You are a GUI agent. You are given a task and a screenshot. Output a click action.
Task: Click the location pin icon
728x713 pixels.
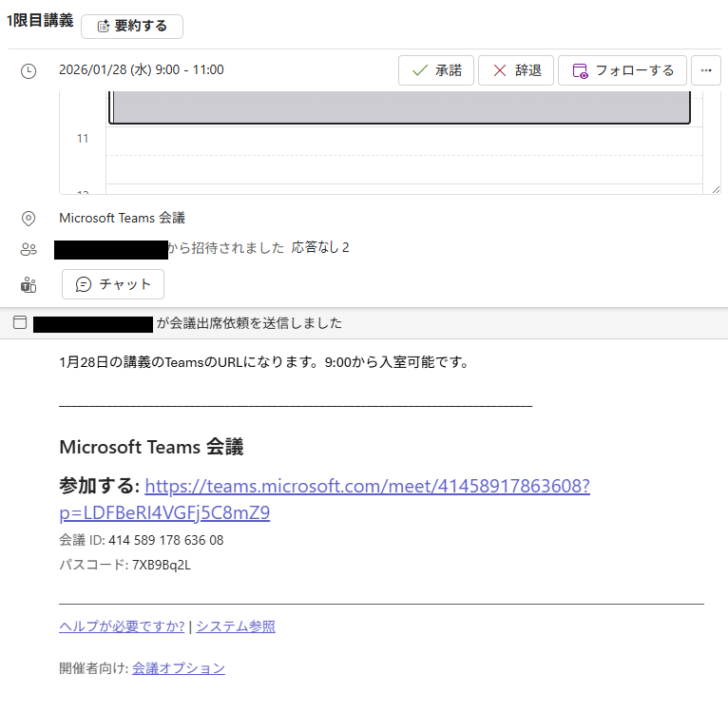(29, 218)
